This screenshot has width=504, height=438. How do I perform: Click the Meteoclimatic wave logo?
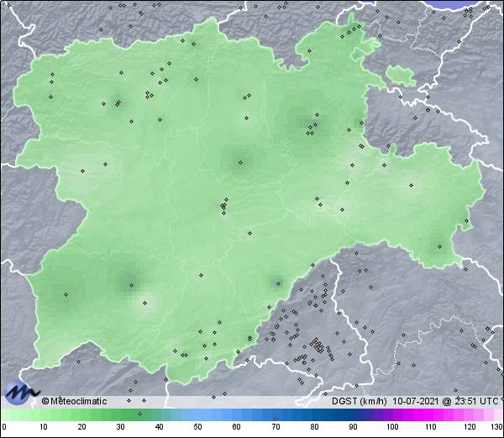21,393
